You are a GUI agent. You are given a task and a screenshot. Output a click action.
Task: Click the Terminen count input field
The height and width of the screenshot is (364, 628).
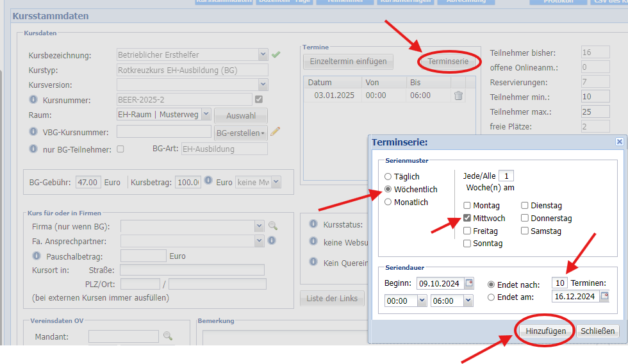click(559, 283)
